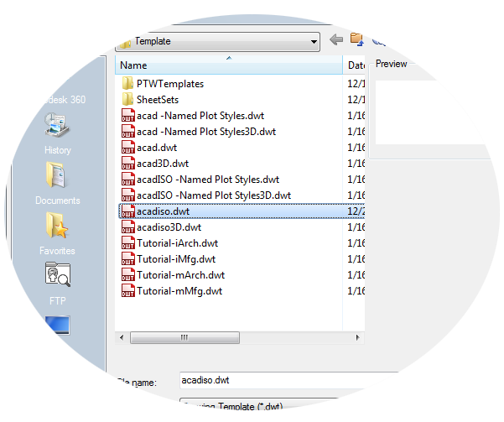Open the Template look-in dropdown
The width and height of the screenshot is (504, 422).
[217, 41]
